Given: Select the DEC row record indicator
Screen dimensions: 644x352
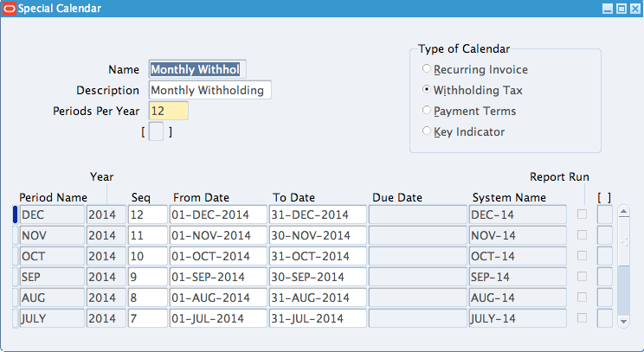Looking at the screenshot, I should pos(16,214).
